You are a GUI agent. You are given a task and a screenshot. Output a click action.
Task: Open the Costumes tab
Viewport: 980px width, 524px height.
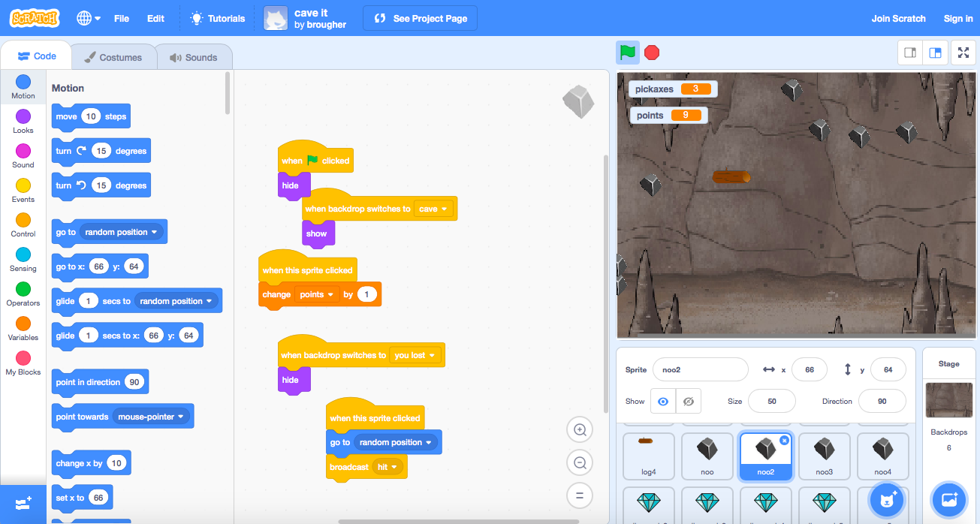tap(113, 57)
